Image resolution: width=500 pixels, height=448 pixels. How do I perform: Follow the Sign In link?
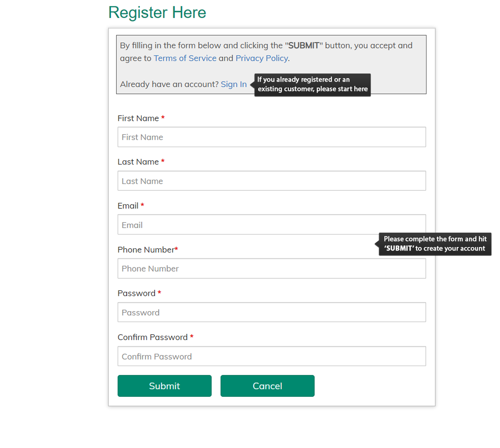point(234,84)
